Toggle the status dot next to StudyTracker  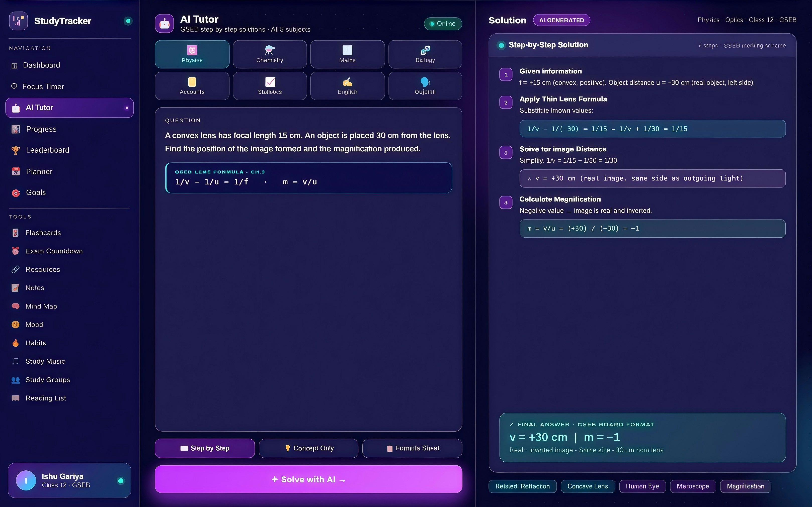[x=128, y=21]
